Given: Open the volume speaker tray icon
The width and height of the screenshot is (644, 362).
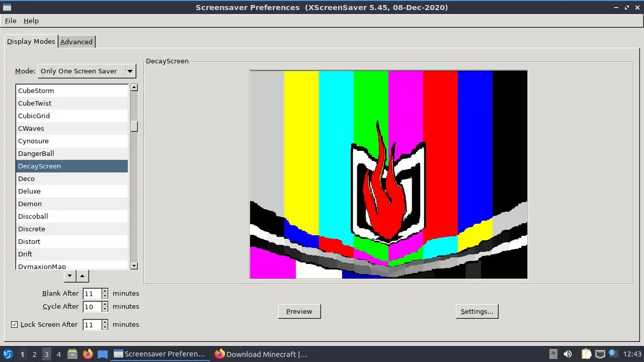Looking at the screenshot, I should [x=568, y=354].
